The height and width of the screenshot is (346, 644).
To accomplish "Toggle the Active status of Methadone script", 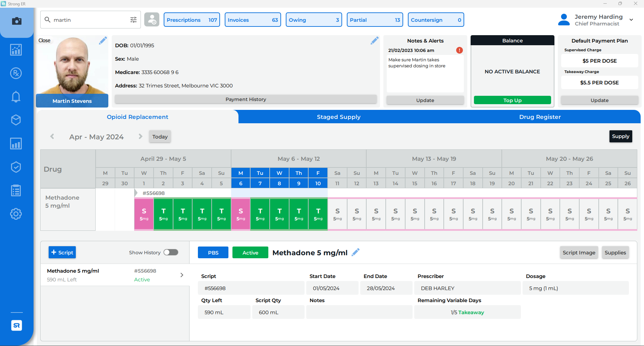I will click(x=250, y=252).
